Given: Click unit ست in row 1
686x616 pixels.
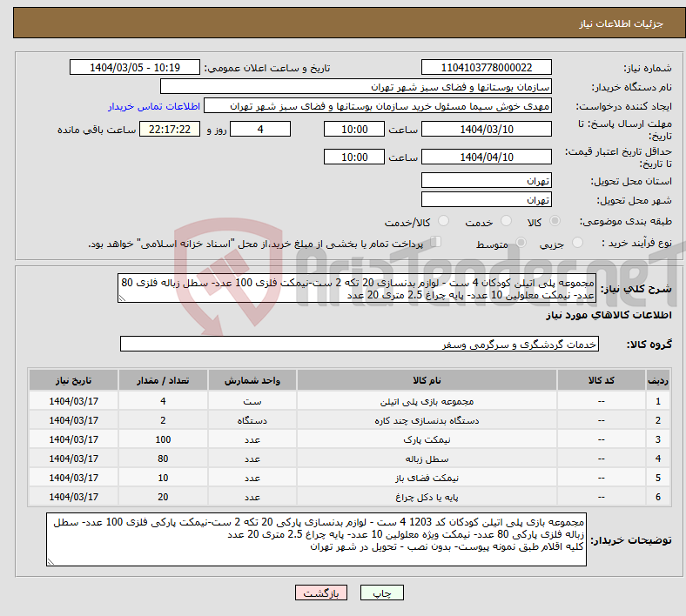Looking at the screenshot, I should point(252,401).
